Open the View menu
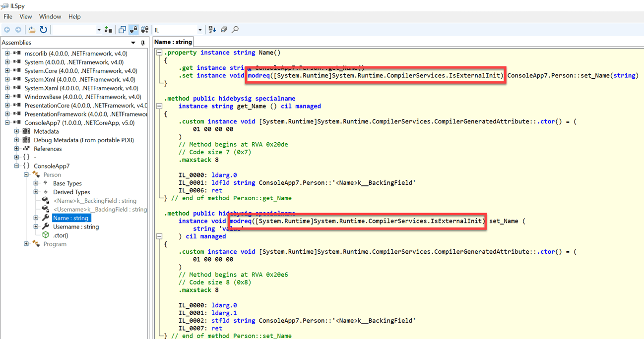This screenshot has height=339, width=644. click(x=25, y=16)
